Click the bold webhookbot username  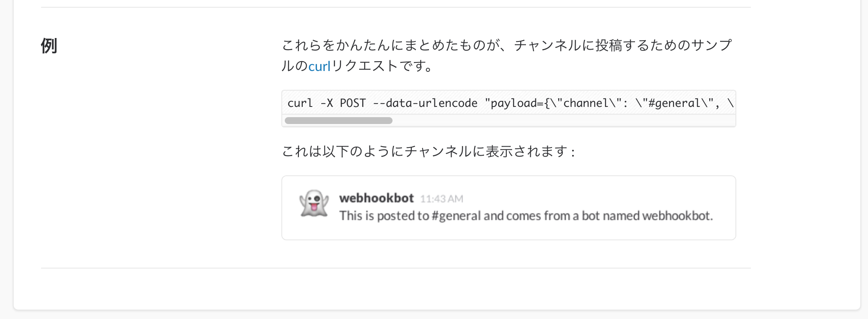376,198
